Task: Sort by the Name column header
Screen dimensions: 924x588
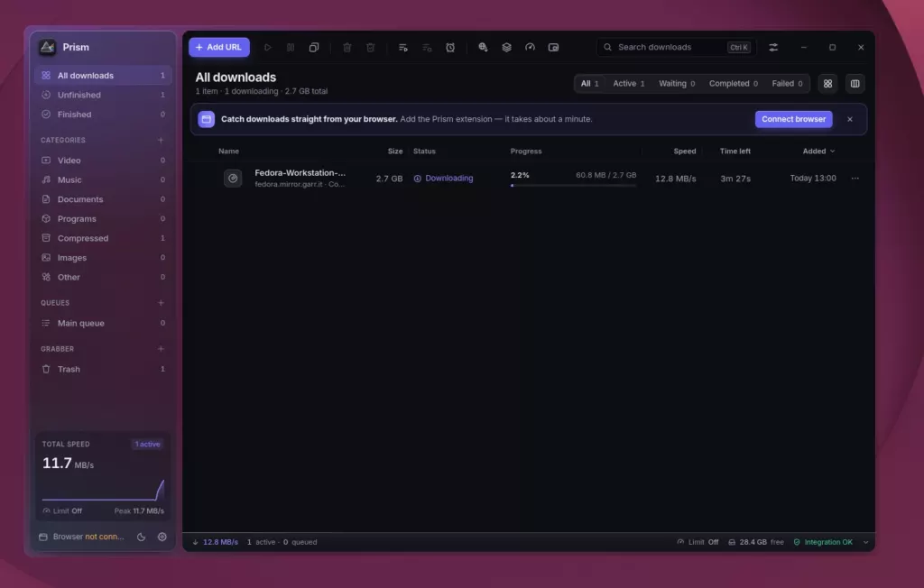Action: coord(228,152)
